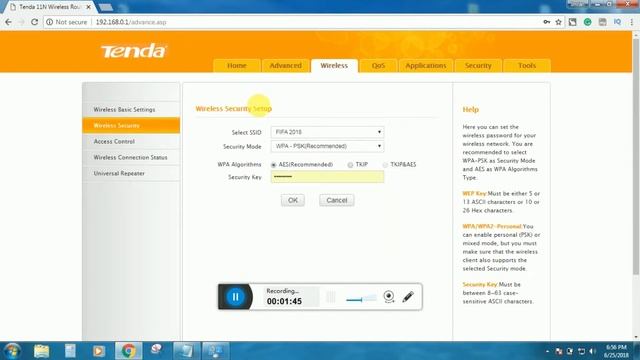Viewport: 640px width, 360px height.
Task: Click the taskbar clock showing date
Action: [616, 351]
